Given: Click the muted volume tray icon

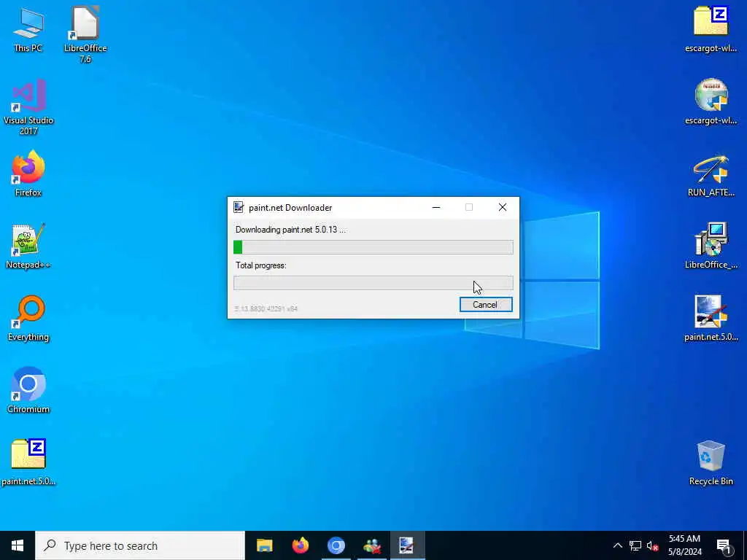Looking at the screenshot, I should (652, 545).
